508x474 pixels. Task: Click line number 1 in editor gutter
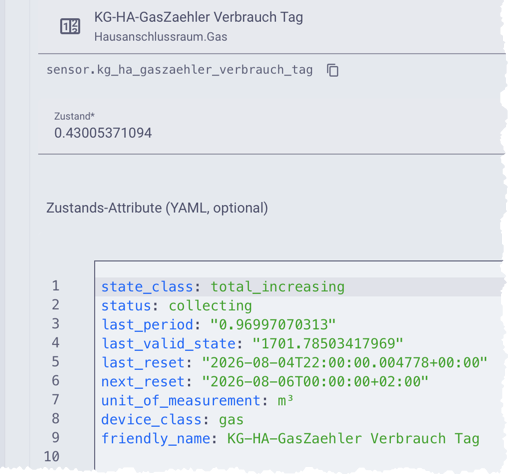[56, 286]
